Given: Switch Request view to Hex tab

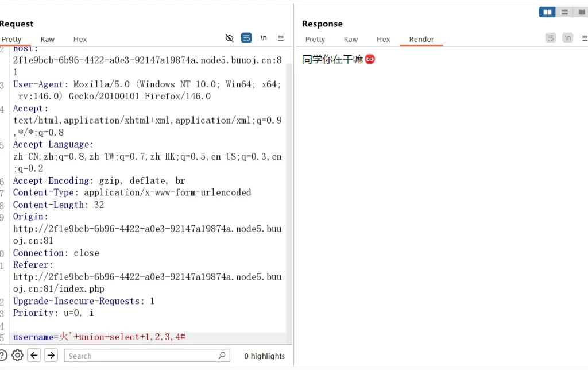Looking at the screenshot, I should click(80, 40).
